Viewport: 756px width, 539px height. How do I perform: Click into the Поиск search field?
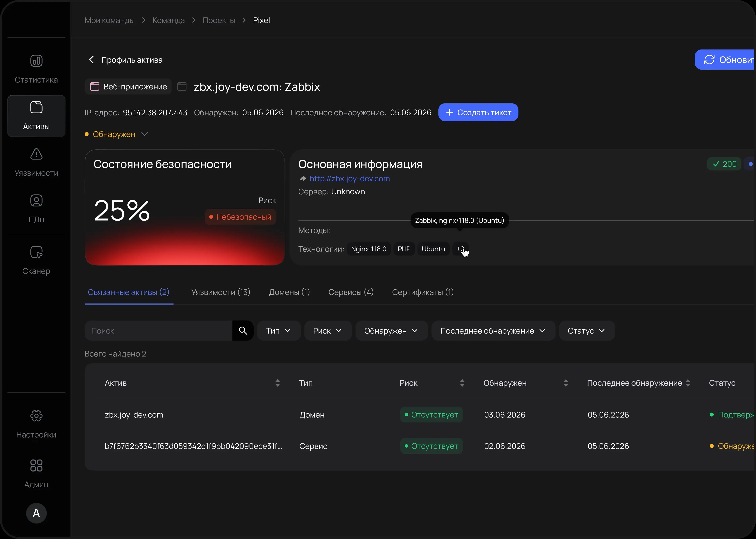158,331
